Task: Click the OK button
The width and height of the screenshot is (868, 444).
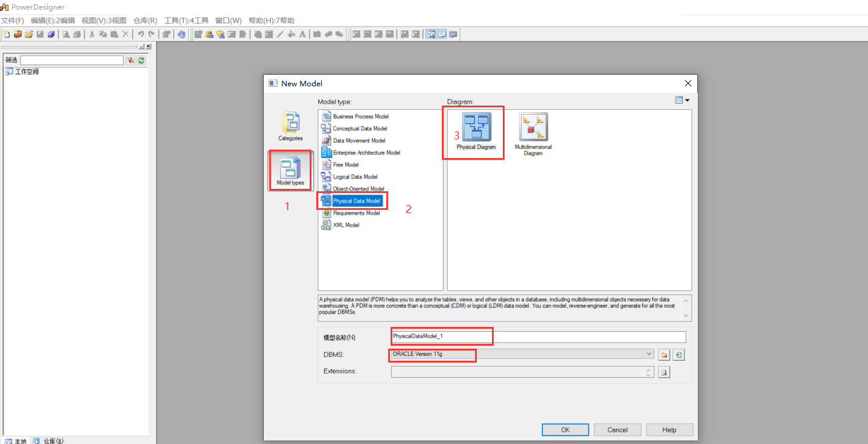Action: (x=565, y=430)
